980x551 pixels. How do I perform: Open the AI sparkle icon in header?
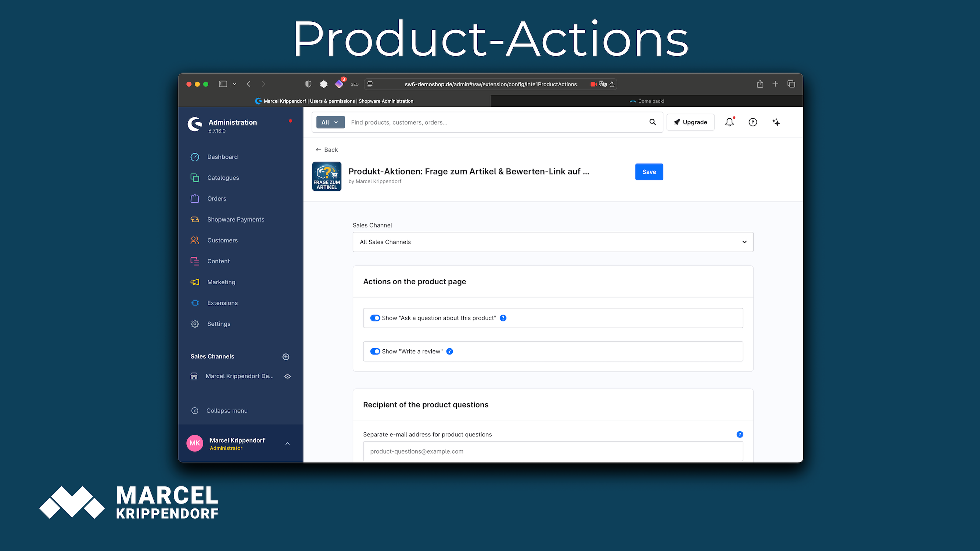(x=776, y=122)
